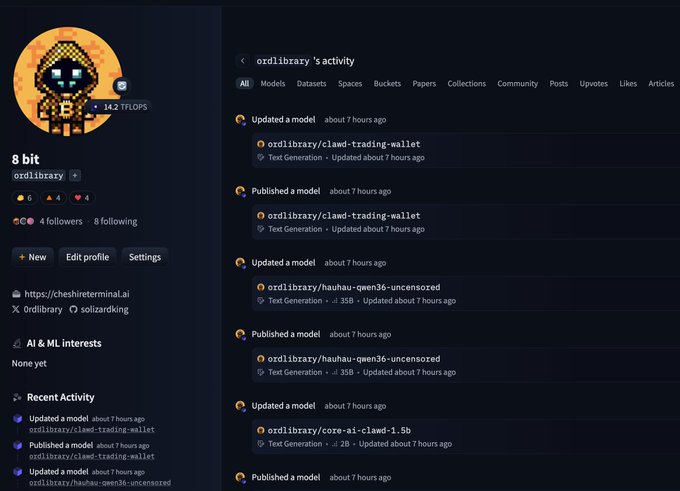This screenshot has height=491, width=680.
Task: Open hauhau-qwen36-uncensored link in Recent Activity
Action: point(100,482)
